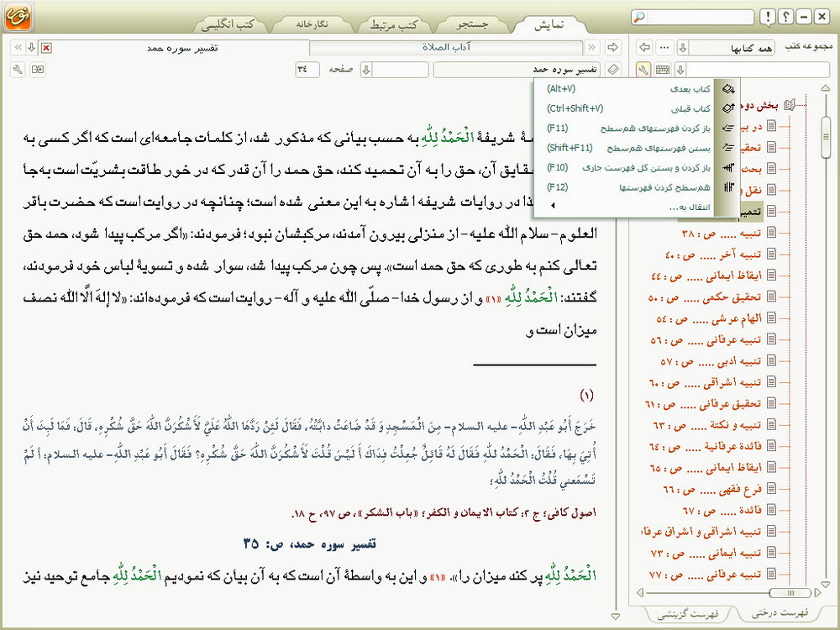840x630 pixels.
Task: Toggle the highlighted wrench tool above the tree
Action: [644, 70]
